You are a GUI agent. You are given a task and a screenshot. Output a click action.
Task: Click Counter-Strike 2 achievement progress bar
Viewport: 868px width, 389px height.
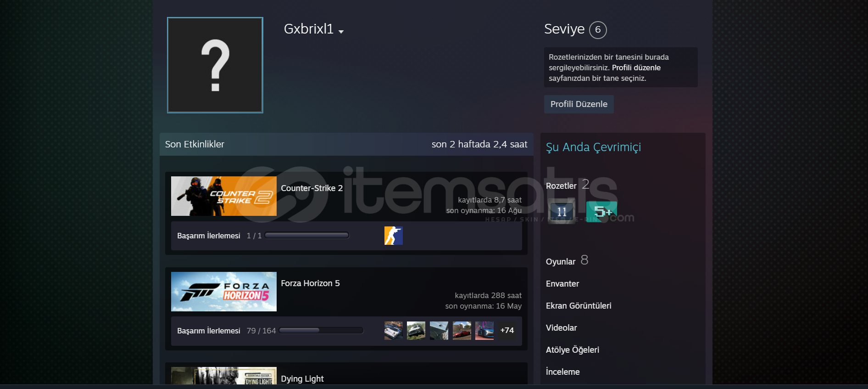(307, 236)
